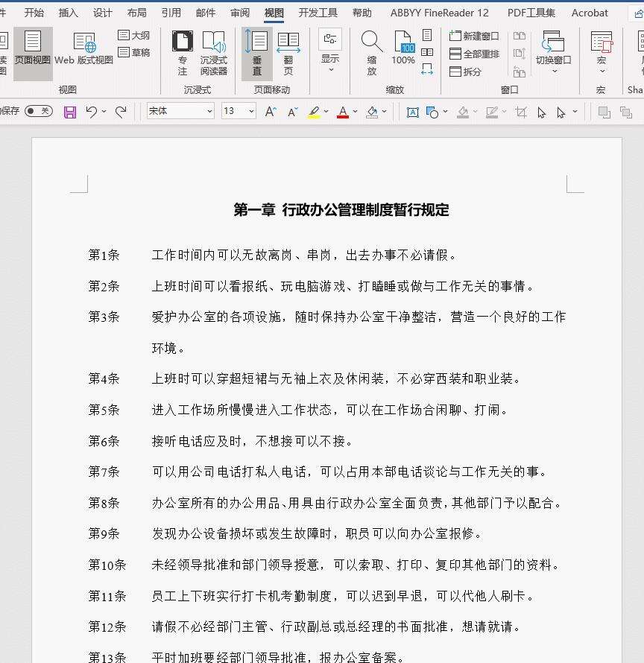Choose single page zoom icon
Screen dimensions: 644x663
pyautogui.click(x=427, y=35)
